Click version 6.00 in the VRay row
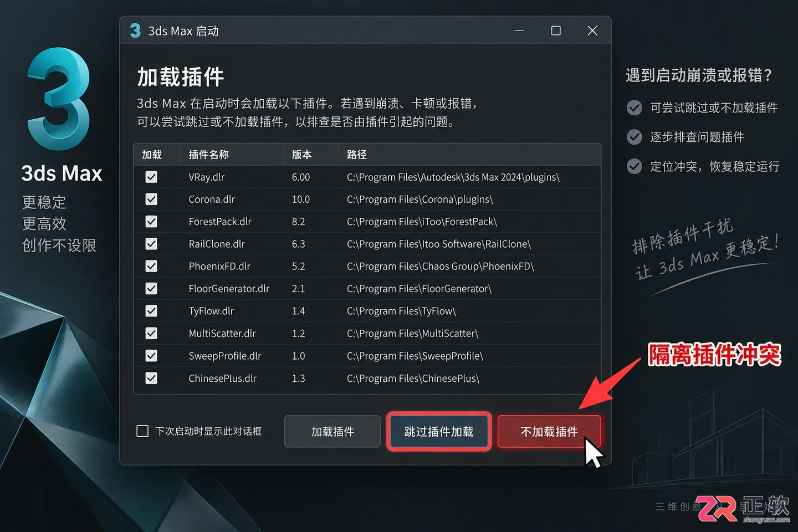The width and height of the screenshot is (798, 532). (x=301, y=177)
